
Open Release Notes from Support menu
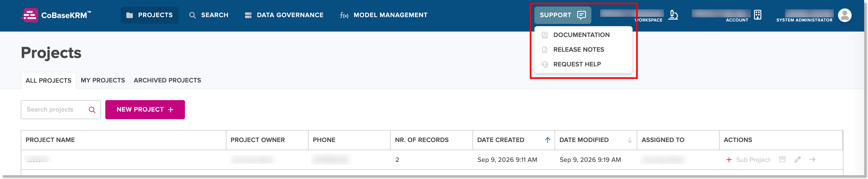[579, 50]
